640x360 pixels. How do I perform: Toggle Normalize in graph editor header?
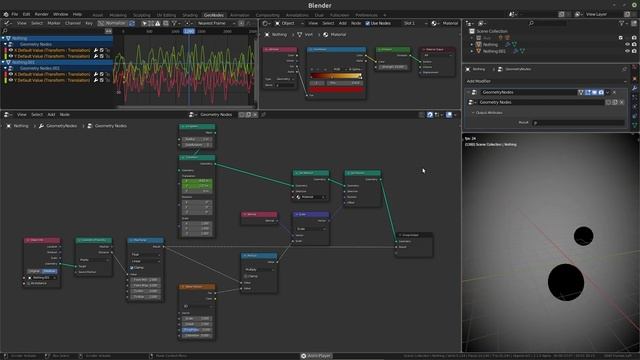113,23
